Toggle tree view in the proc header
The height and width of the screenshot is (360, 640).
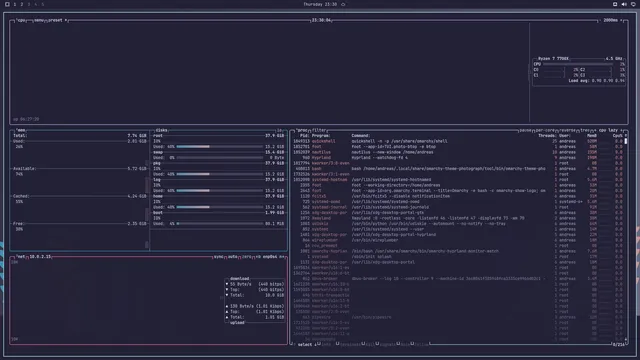[585, 130]
